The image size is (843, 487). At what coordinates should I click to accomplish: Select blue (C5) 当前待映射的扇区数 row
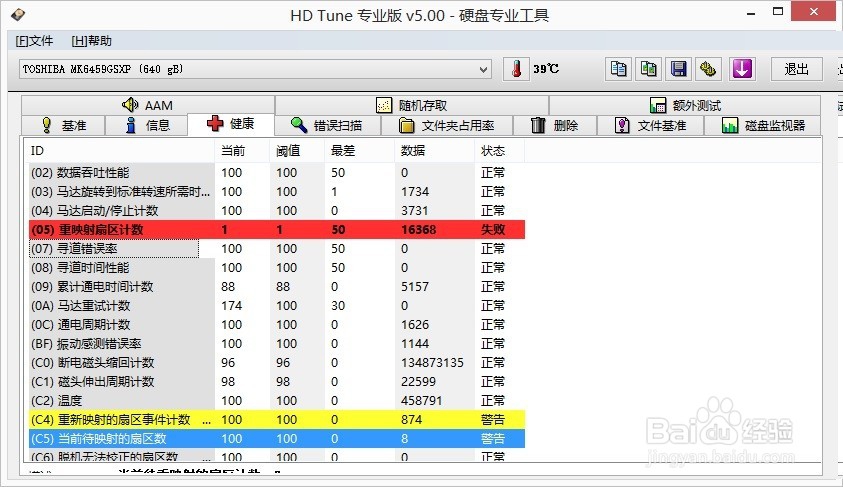(x=277, y=439)
